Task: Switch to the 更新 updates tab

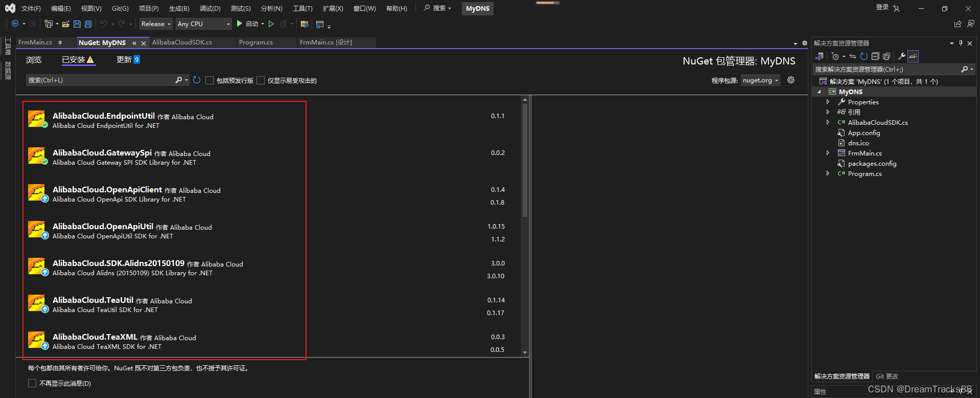Action: click(x=128, y=60)
